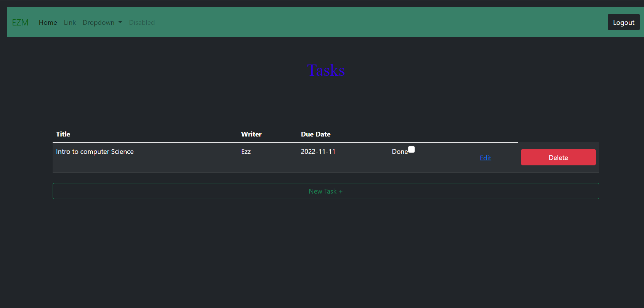Select the task row Intro to computer Science
The image size is (644, 308).
94,151
